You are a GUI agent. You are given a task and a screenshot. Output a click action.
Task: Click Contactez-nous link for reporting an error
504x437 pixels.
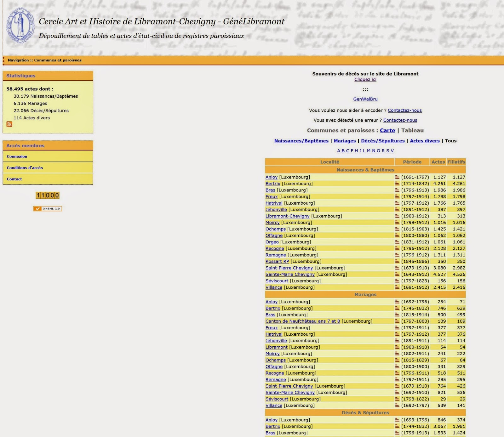click(400, 120)
